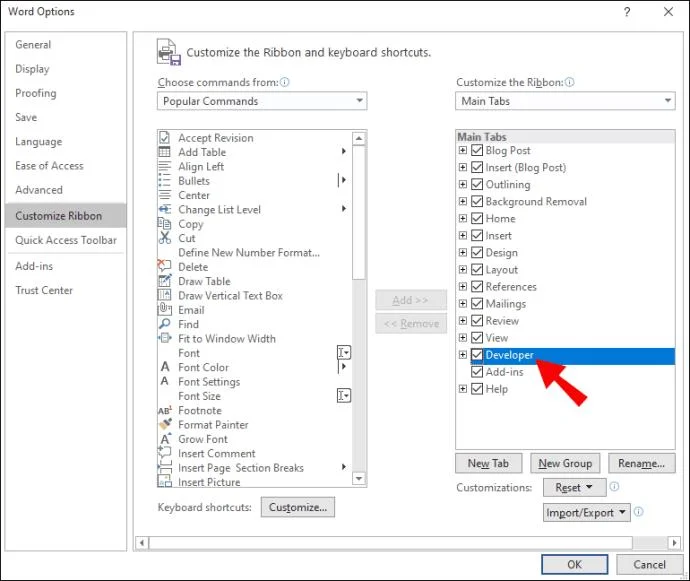Expand the Review tree node
The image size is (690, 581).
462,320
